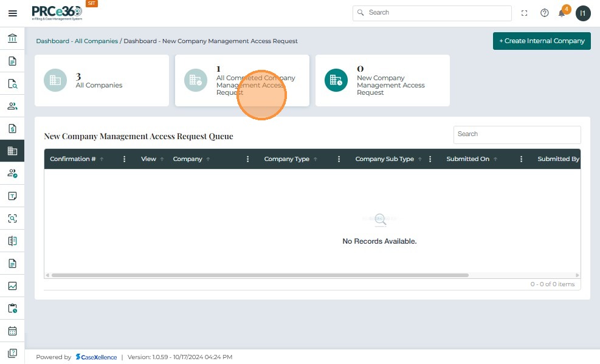Open Company Type column options menu
This screenshot has height=364, width=600.
pyautogui.click(x=339, y=159)
